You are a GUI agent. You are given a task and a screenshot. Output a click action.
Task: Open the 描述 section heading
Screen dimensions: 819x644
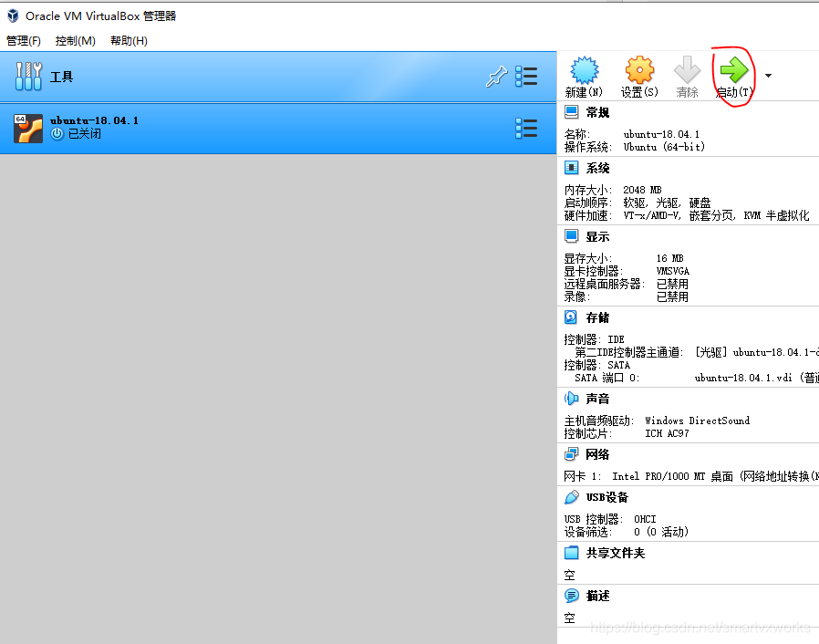point(597,596)
